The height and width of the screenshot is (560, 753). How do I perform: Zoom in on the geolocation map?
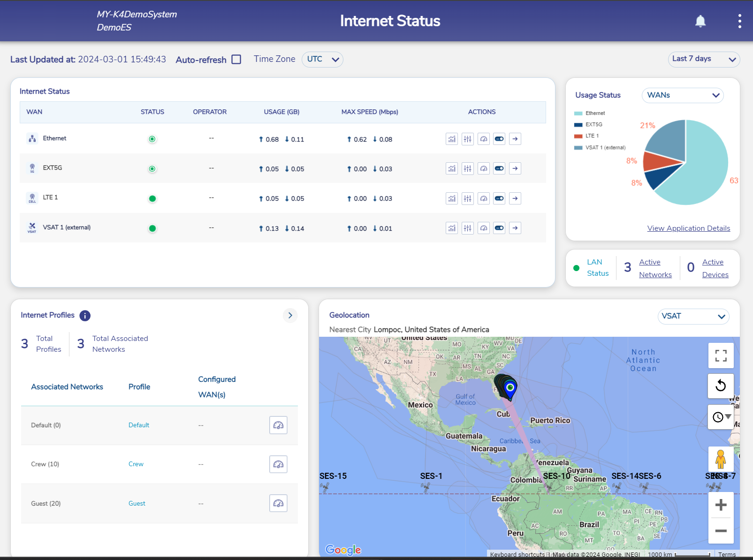click(x=721, y=505)
